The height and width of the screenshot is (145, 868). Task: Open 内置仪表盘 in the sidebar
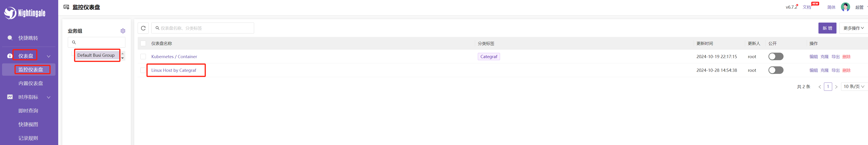click(31, 83)
